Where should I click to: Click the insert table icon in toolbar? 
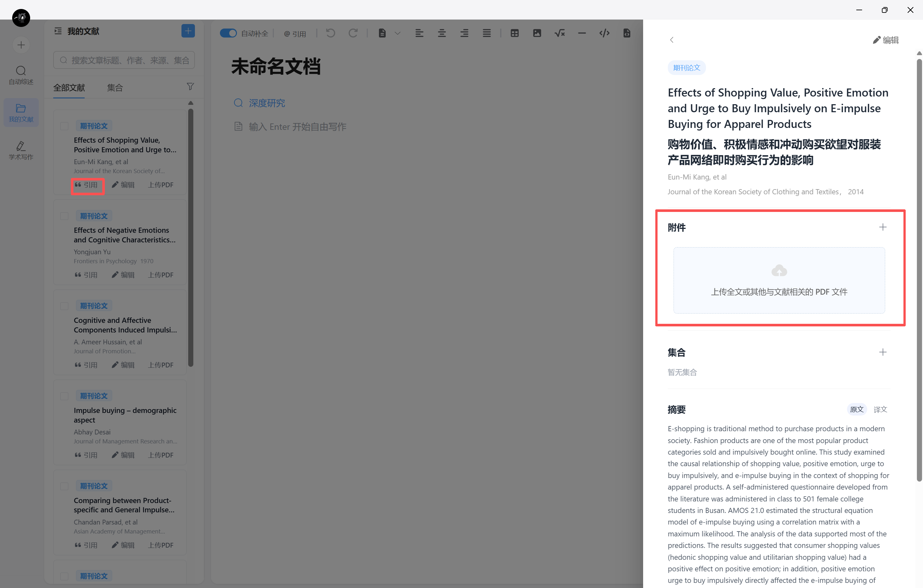514,33
